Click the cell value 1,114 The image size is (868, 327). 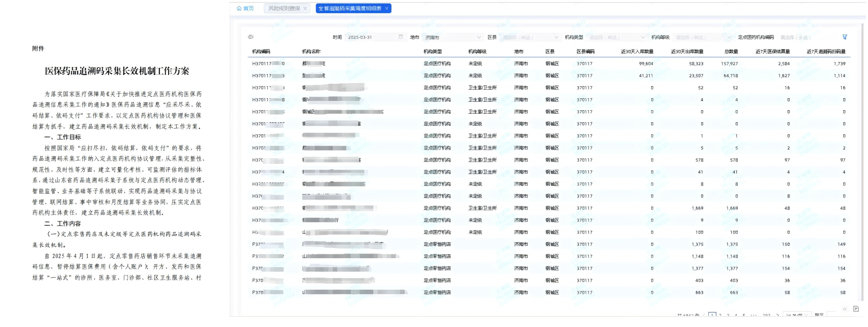[x=839, y=76]
